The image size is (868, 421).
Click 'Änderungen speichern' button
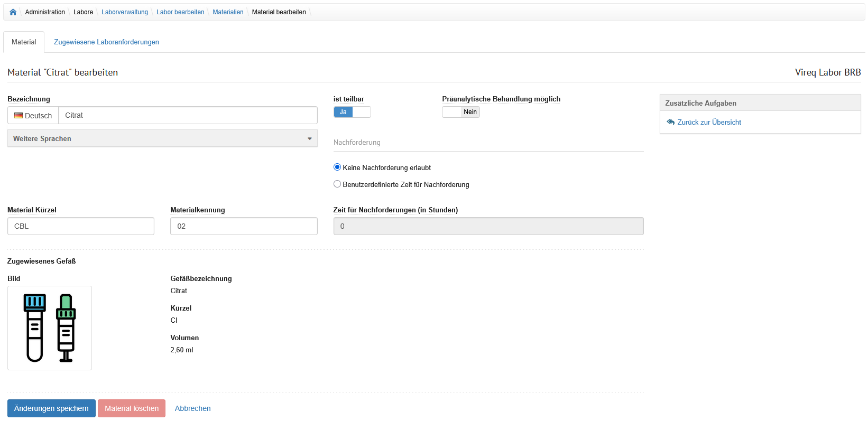51,408
